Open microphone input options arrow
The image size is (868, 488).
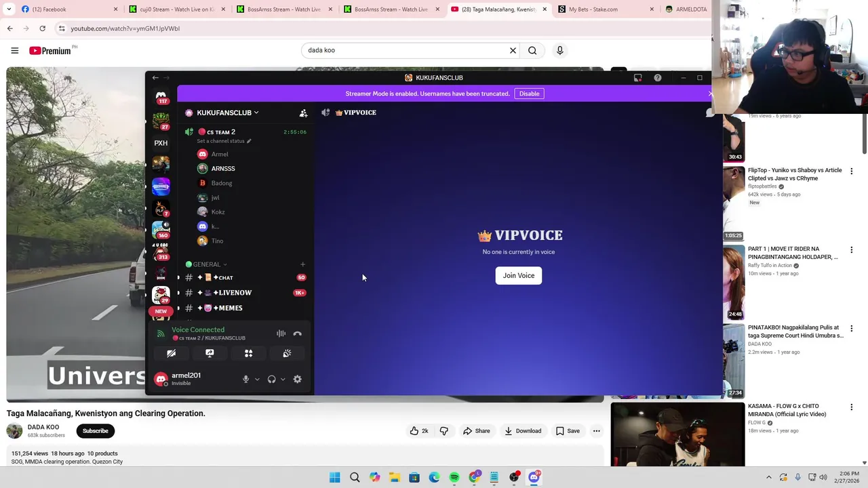[257, 380]
